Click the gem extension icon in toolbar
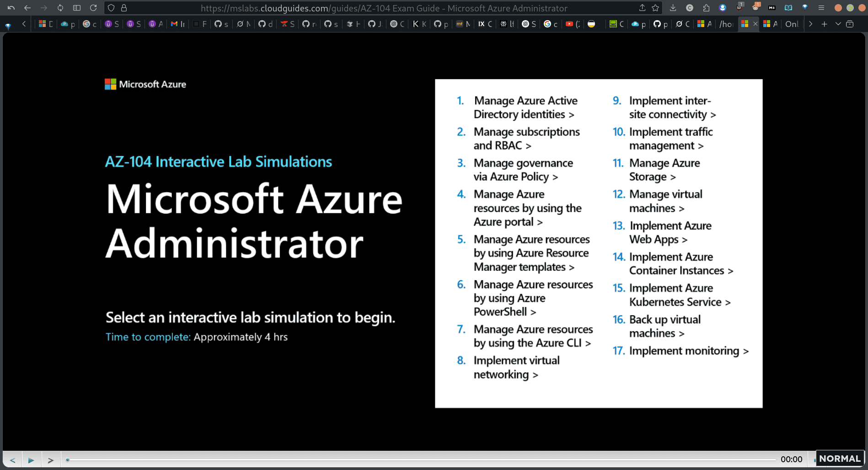Viewport: 868px width, 470px height. [x=805, y=8]
